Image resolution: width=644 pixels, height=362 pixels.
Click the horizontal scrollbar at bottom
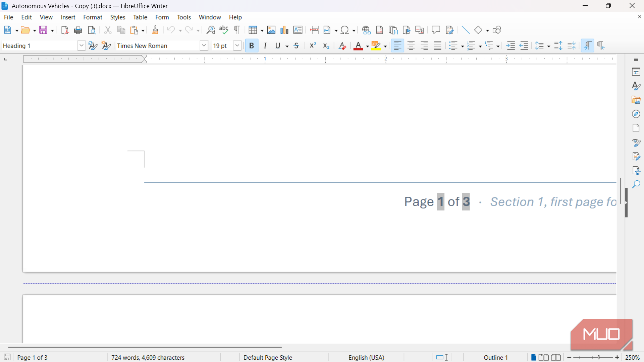[x=145, y=348]
